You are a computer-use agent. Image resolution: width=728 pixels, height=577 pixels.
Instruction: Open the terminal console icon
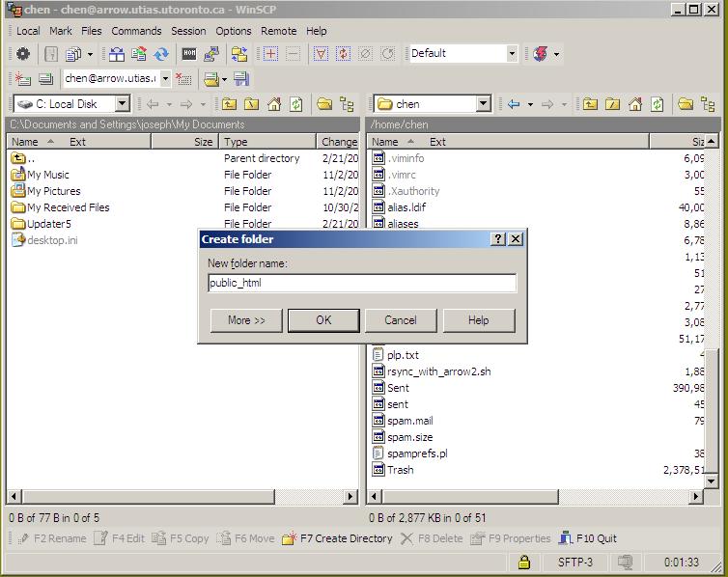click(x=189, y=54)
